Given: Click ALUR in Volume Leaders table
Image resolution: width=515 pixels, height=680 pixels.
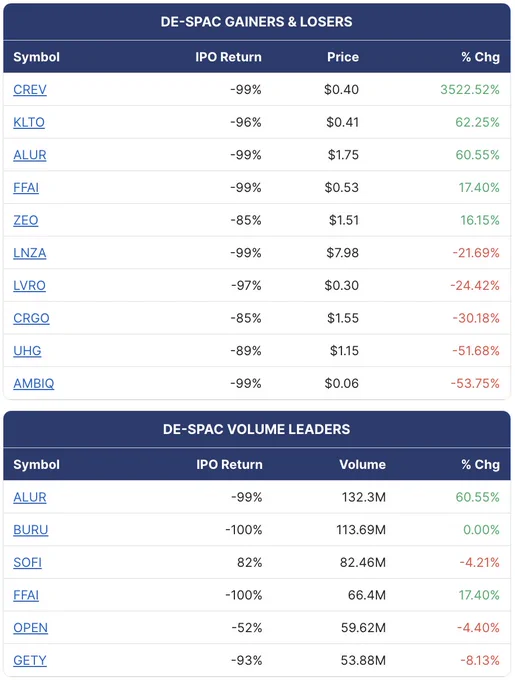Looking at the screenshot, I should click(30, 497).
